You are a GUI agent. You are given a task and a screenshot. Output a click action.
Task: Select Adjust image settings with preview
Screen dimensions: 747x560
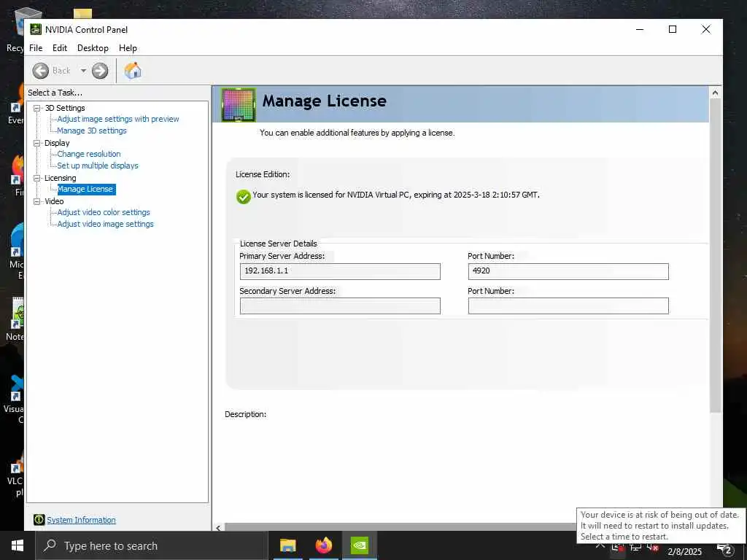pyautogui.click(x=118, y=119)
